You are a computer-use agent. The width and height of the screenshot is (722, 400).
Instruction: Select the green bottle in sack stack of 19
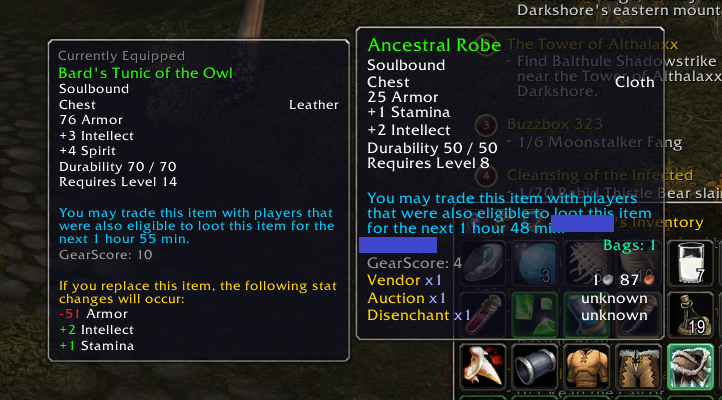[x=690, y=315]
